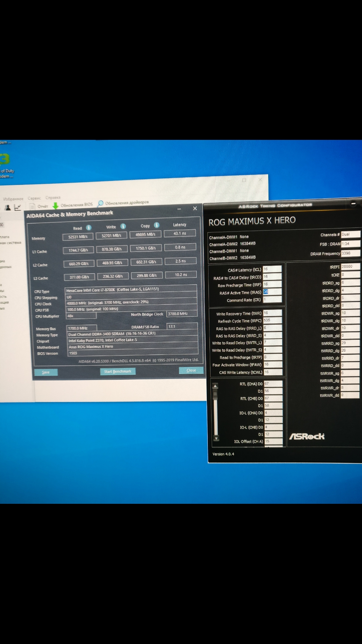The height and width of the screenshot is (644, 362).
Task: Click the tRDRD_sg value field
Action: [351, 283]
